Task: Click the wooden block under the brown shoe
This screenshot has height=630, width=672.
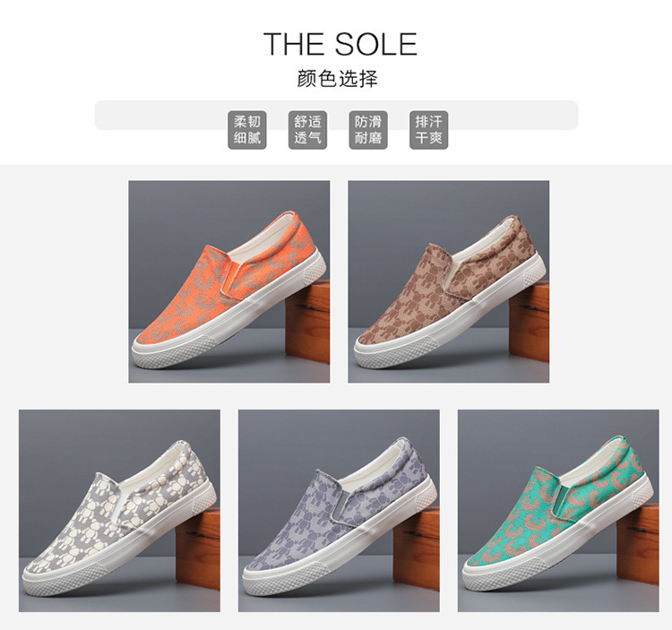Action: click(530, 322)
